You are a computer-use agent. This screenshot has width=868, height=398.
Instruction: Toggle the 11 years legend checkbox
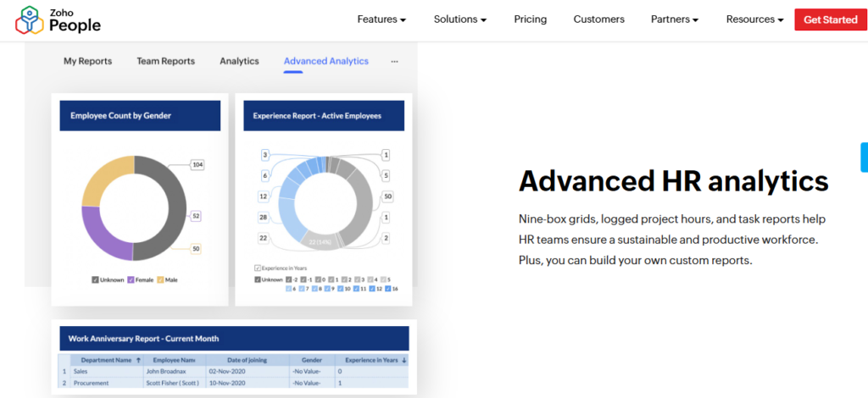(x=357, y=289)
